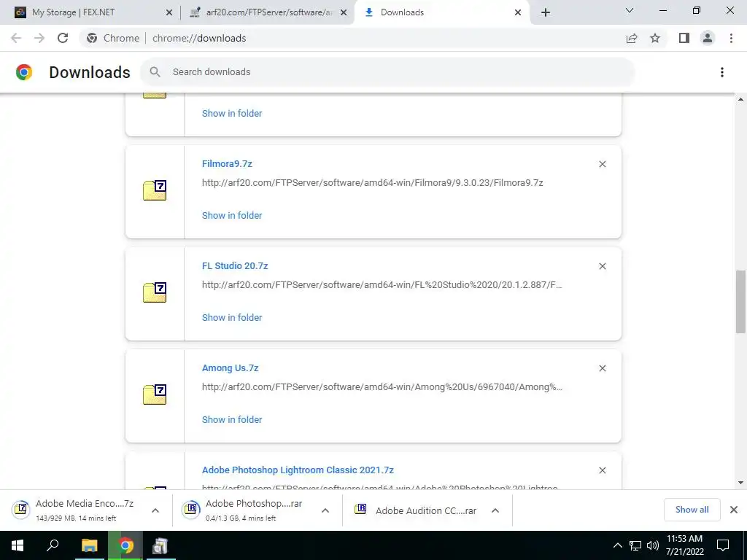
Task: Go back to the previous page
Action: click(16, 38)
